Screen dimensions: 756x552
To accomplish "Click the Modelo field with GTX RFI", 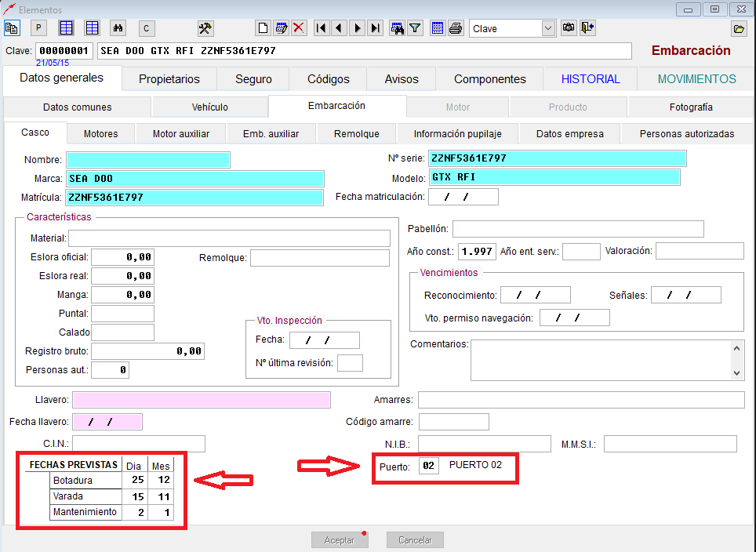I will pyautogui.click(x=554, y=177).
